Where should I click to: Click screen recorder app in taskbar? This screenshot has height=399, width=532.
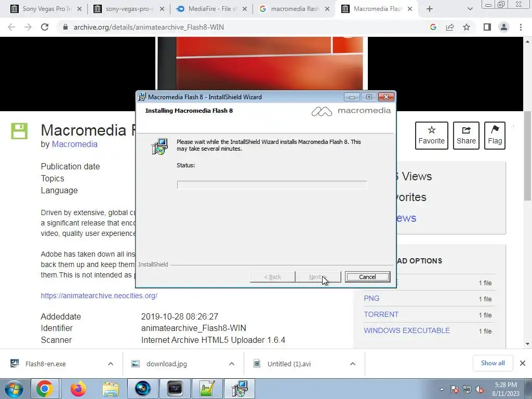(175, 389)
